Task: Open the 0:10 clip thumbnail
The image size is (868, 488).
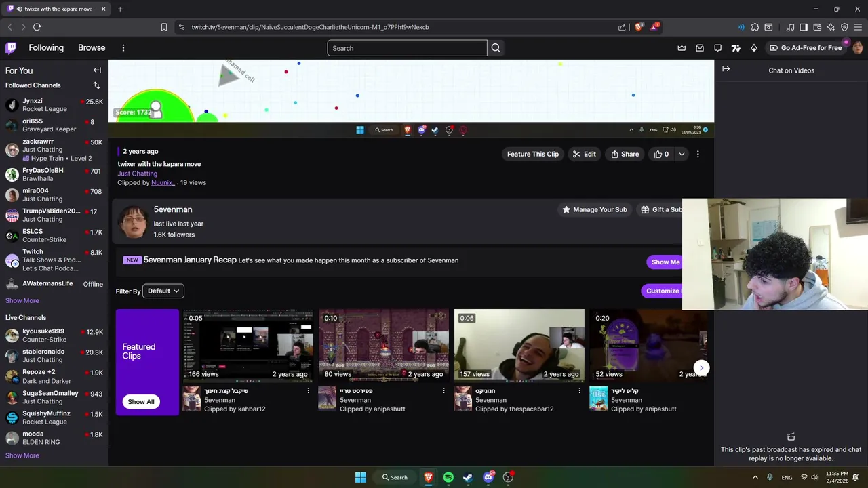Action: tap(384, 346)
